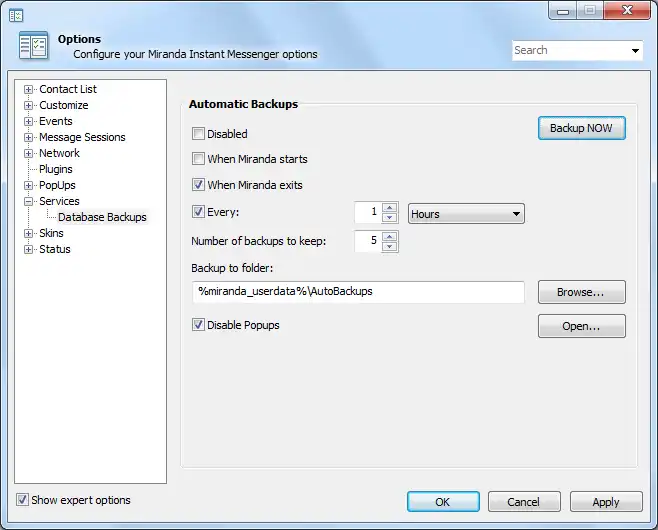
Task: Select Services label in tree
Action: pyautogui.click(x=59, y=201)
